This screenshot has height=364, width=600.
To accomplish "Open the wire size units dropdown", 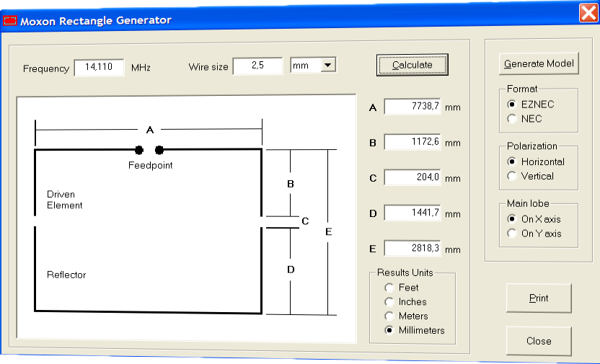I will [327, 65].
